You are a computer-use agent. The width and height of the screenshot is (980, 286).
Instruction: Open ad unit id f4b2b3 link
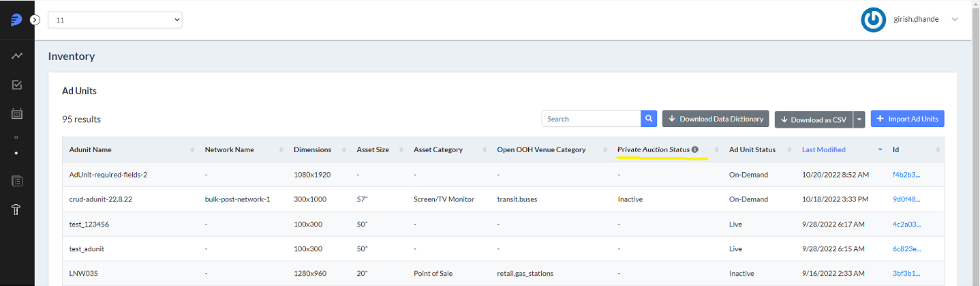[906, 175]
